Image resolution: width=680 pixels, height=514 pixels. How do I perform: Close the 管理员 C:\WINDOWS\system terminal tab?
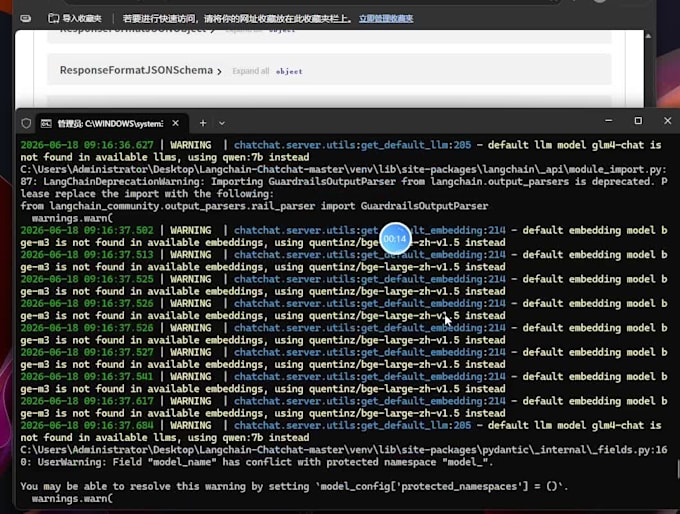[x=176, y=123]
